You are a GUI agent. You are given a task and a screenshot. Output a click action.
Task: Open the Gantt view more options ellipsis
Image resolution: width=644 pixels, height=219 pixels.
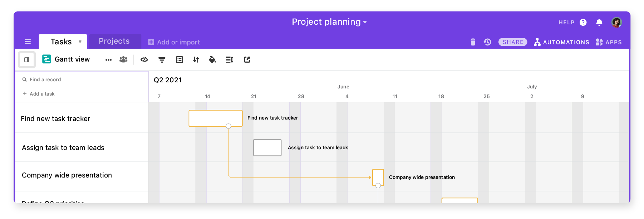(x=108, y=60)
